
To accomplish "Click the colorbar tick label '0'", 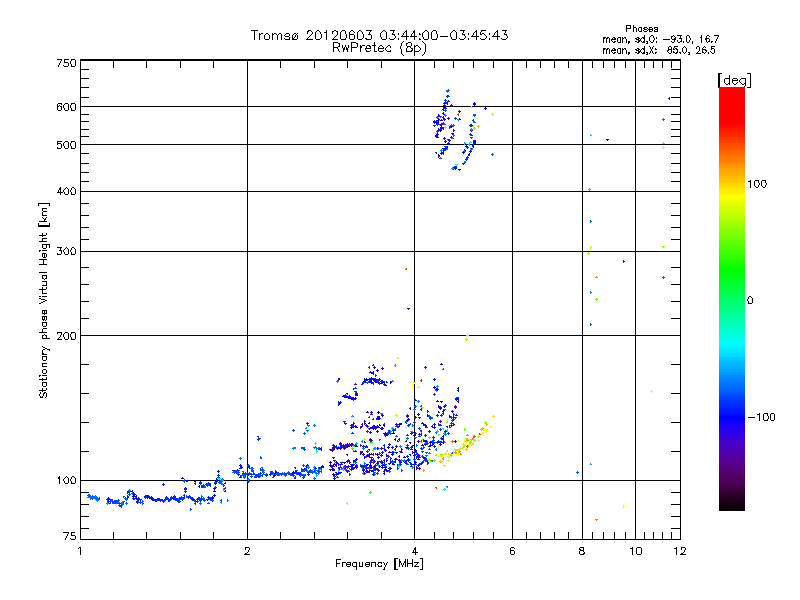I will (x=750, y=301).
